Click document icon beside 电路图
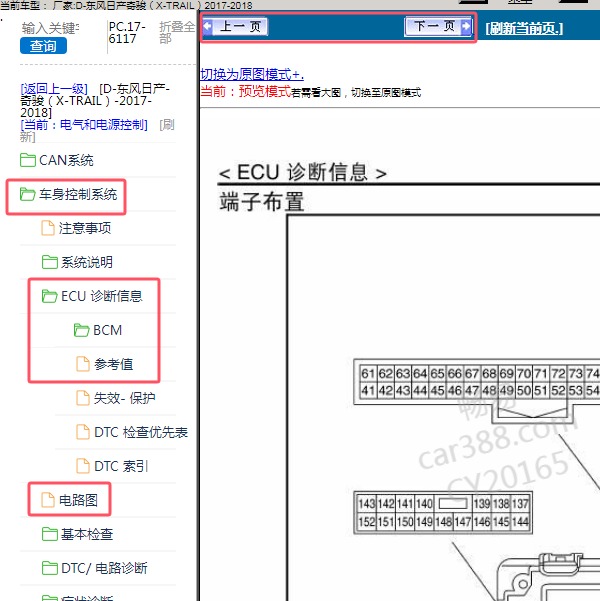Image resolution: width=600 pixels, height=601 pixels. click(48, 500)
